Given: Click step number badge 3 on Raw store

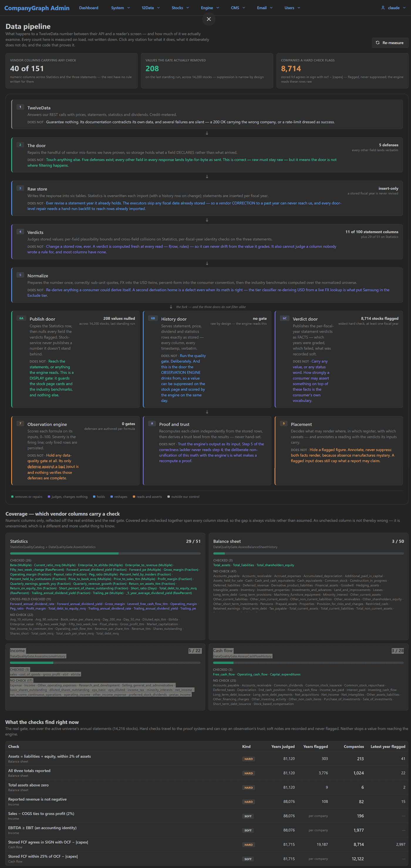Looking at the screenshot, I should [x=20, y=188].
